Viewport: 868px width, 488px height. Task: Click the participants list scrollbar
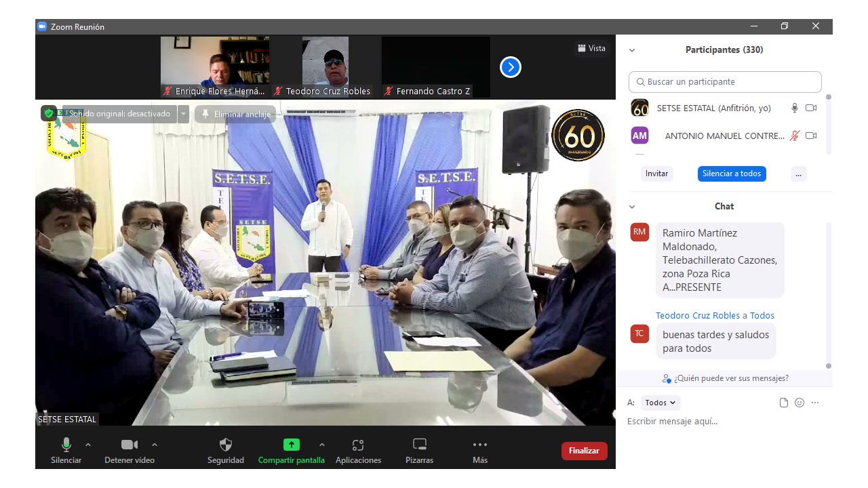tap(829, 123)
